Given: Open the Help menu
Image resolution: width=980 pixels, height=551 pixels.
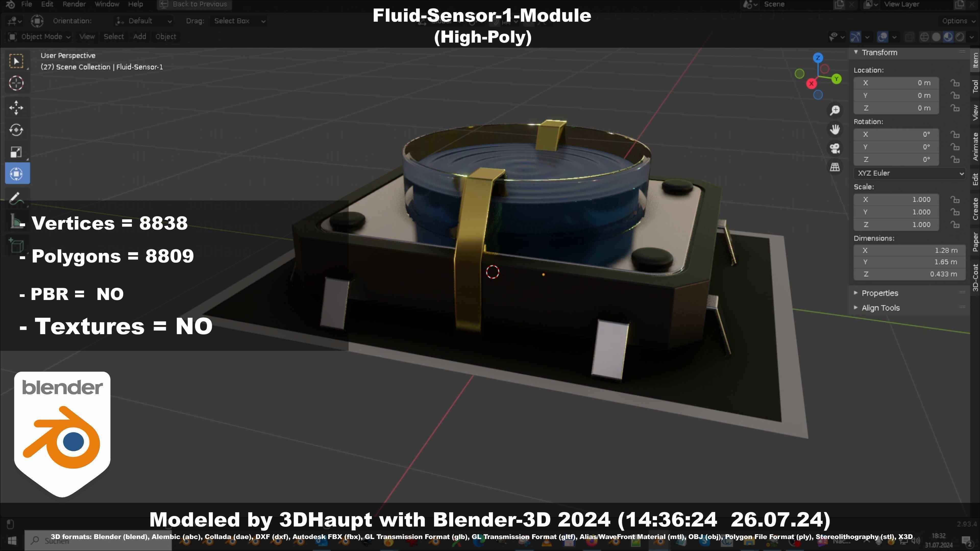Looking at the screenshot, I should pos(136,4).
